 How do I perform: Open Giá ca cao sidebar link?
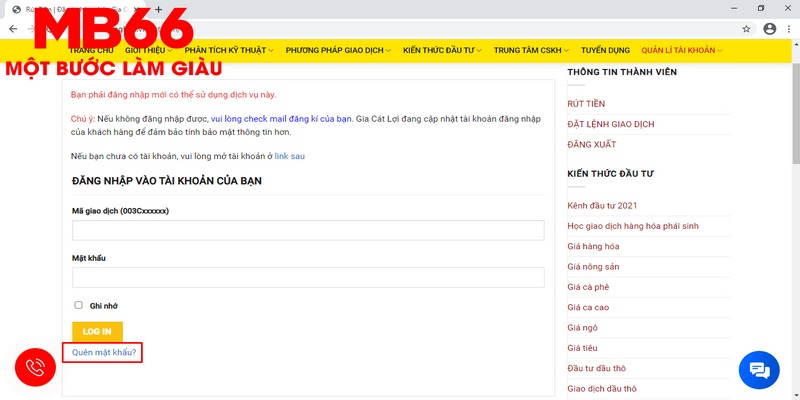click(x=588, y=308)
